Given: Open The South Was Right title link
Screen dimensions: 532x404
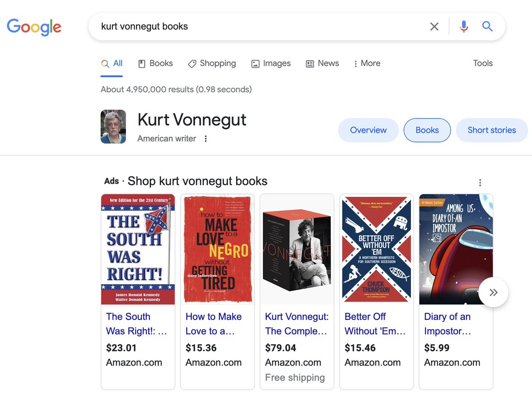Looking at the screenshot, I should 137,324.
